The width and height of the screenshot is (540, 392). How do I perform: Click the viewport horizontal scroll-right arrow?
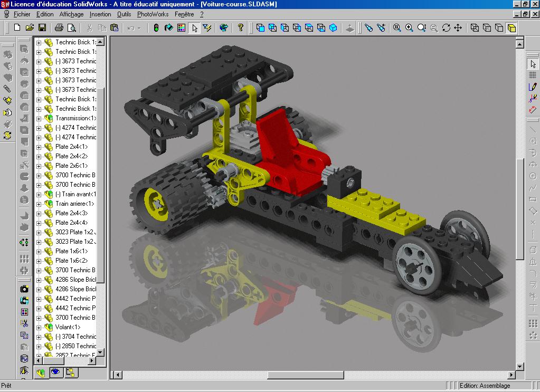pos(511,375)
